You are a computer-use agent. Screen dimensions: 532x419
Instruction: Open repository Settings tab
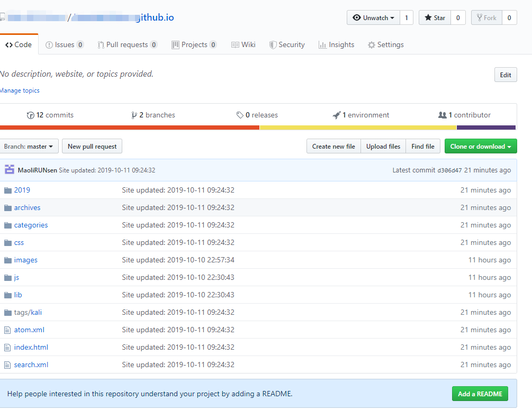pos(386,45)
